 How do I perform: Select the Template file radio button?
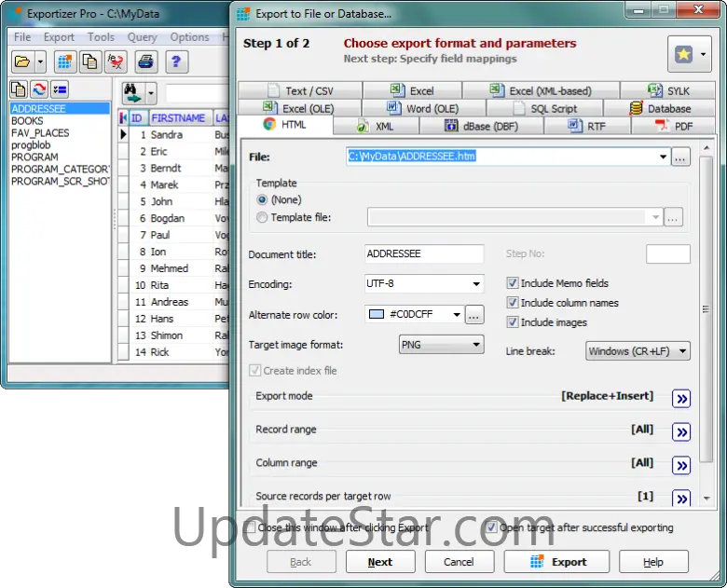[262, 217]
